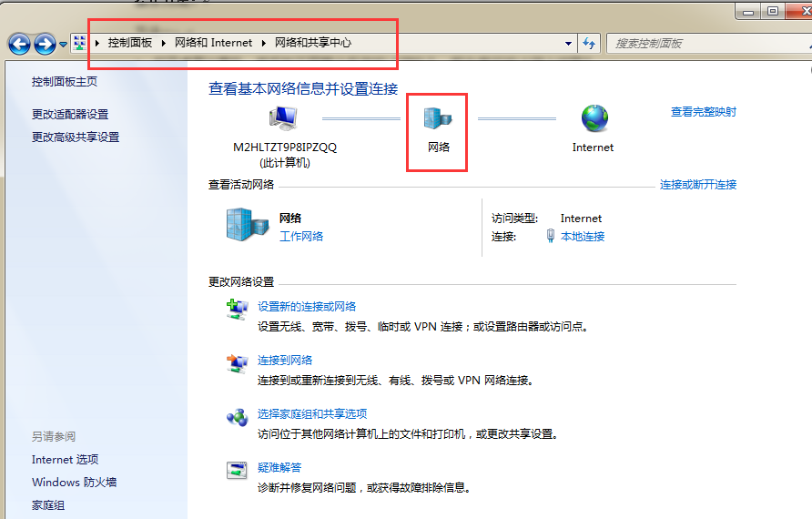
Task: Open 疑难解答 link
Action: click(279, 468)
